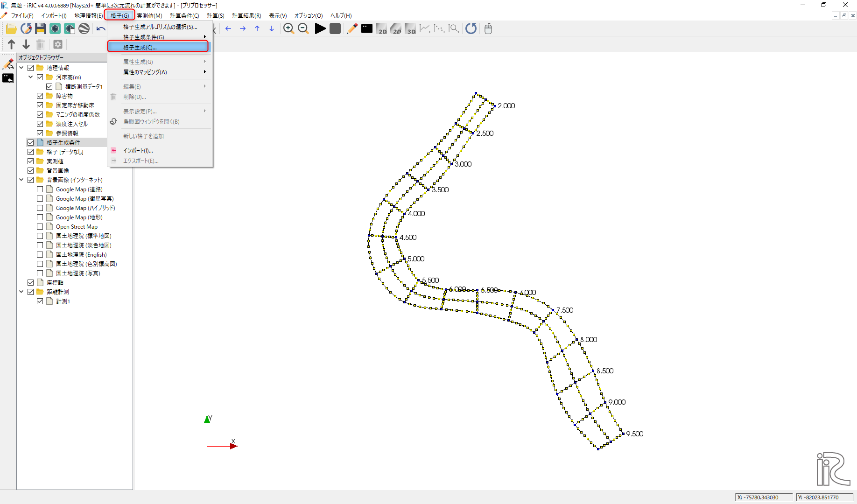Choose インポート(I)... in the 格子 menu

pos(160,150)
